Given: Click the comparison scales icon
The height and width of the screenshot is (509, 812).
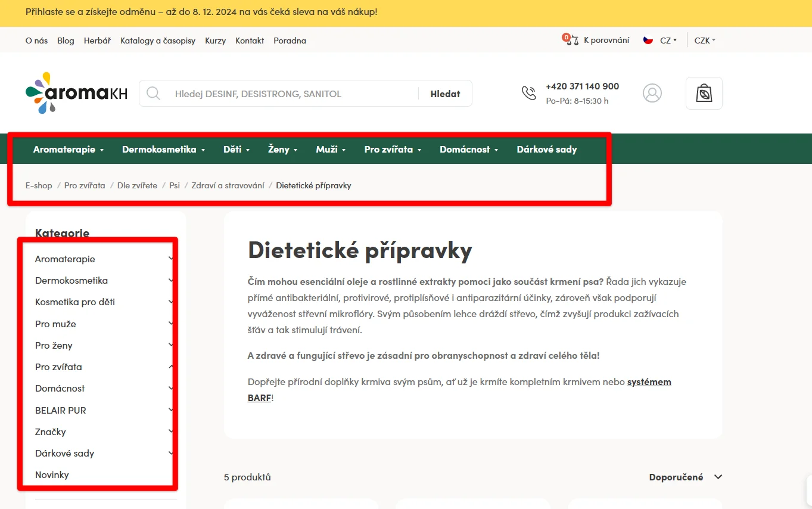Looking at the screenshot, I should 571,40.
